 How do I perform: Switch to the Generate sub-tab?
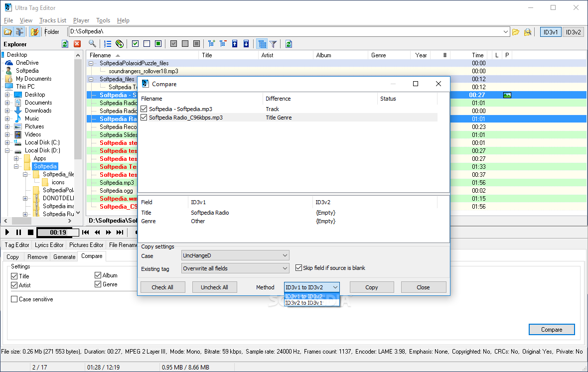pyautogui.click(x=64, y=256)
